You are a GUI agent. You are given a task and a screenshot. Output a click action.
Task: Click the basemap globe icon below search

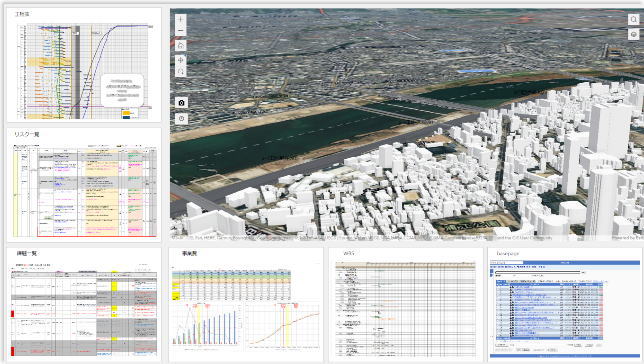(x=634, y=35)
